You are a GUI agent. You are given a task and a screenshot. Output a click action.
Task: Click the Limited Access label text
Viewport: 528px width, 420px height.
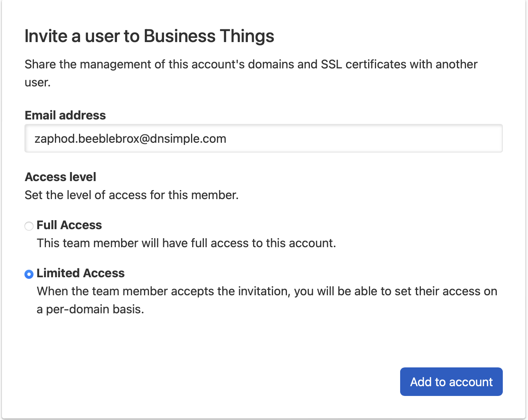[80, 273]
